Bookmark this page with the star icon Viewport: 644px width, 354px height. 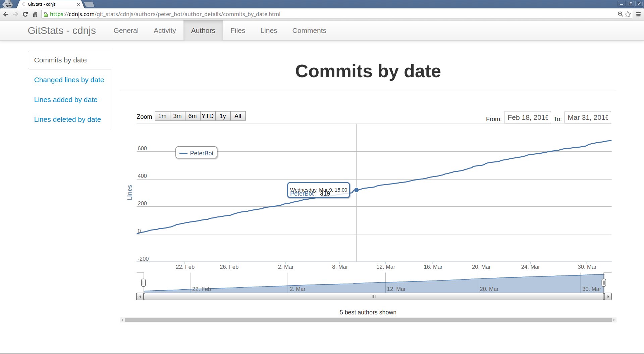click(628, 14)
